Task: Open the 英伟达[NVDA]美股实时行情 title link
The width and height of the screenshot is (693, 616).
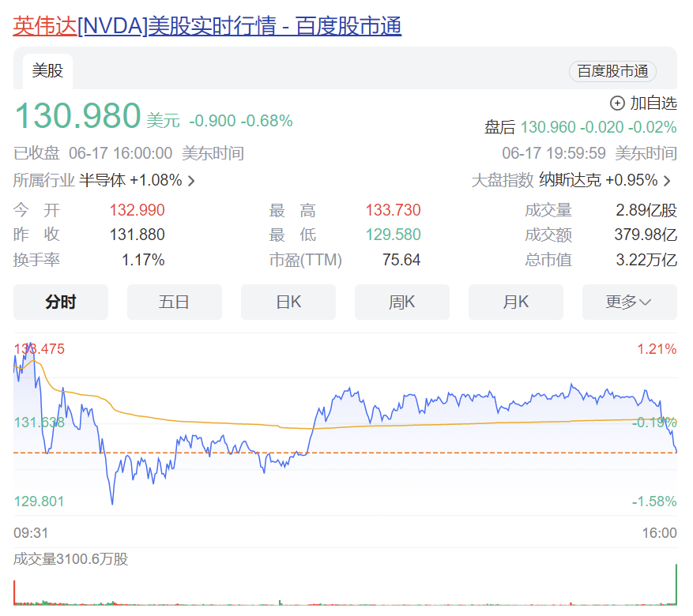Action: click(207, 25)
